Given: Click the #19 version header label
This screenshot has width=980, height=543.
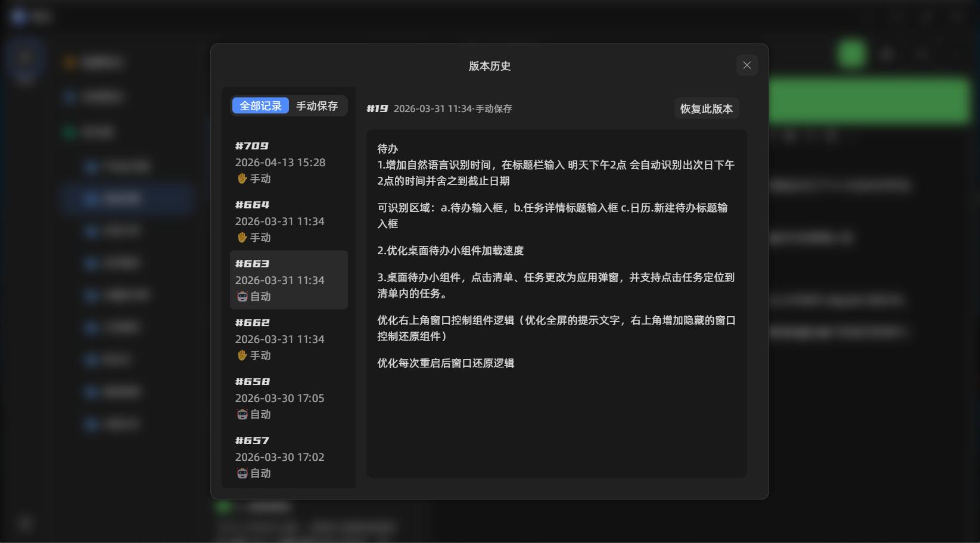Looking at the screenshot, I should tap(377, 108).
